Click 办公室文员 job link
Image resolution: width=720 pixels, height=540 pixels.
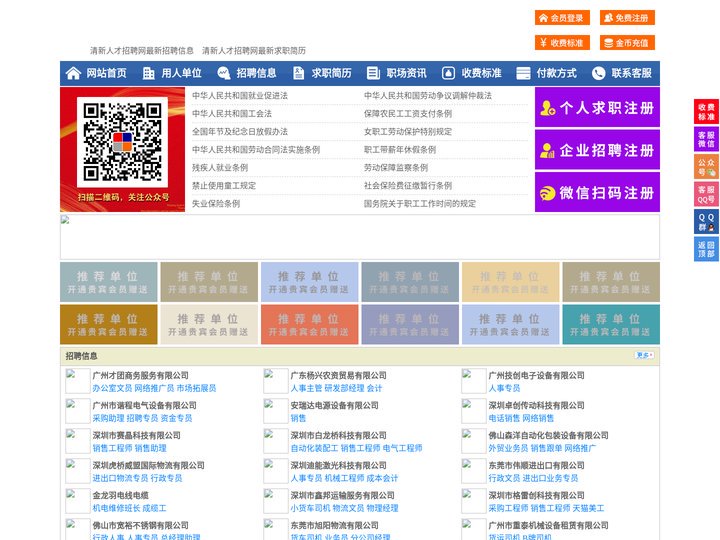point(112,388)
